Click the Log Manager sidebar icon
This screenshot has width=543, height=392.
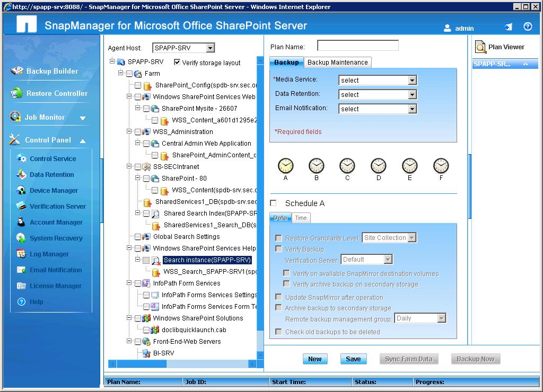(x=21, y=254)
